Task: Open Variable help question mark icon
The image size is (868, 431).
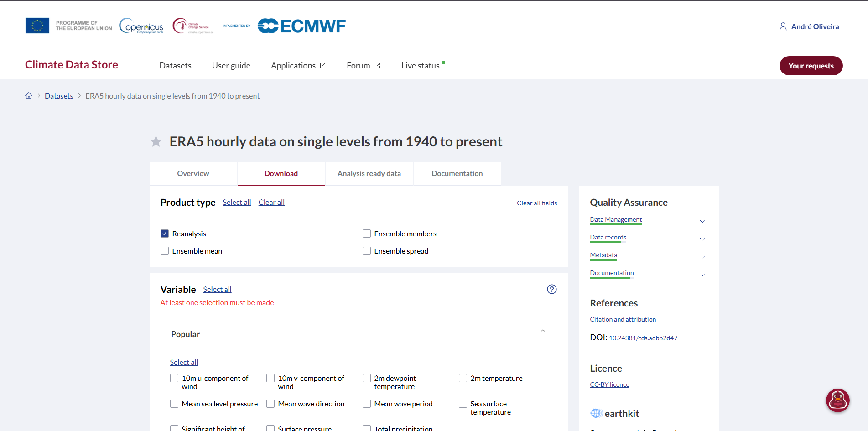Action: (x=552, y=289)
